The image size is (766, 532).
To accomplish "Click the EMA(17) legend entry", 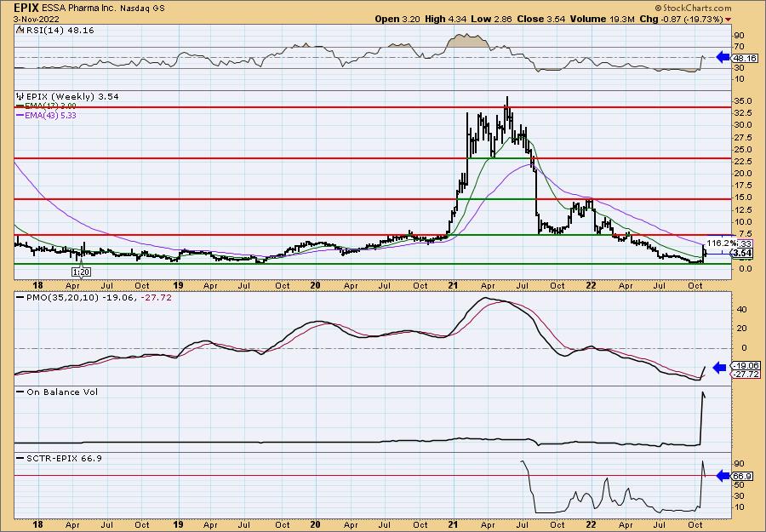I will tap(47, 106).
